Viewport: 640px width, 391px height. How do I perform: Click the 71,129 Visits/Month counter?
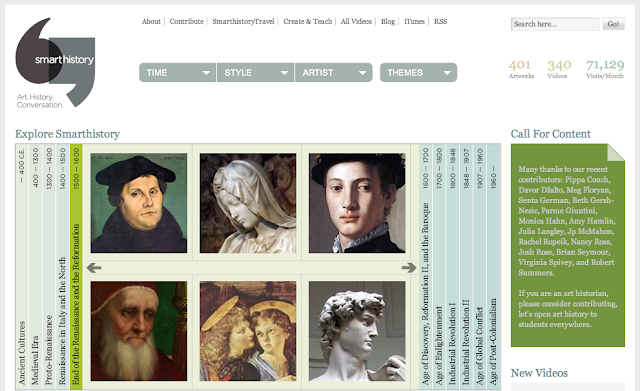[x=605, y=69]
